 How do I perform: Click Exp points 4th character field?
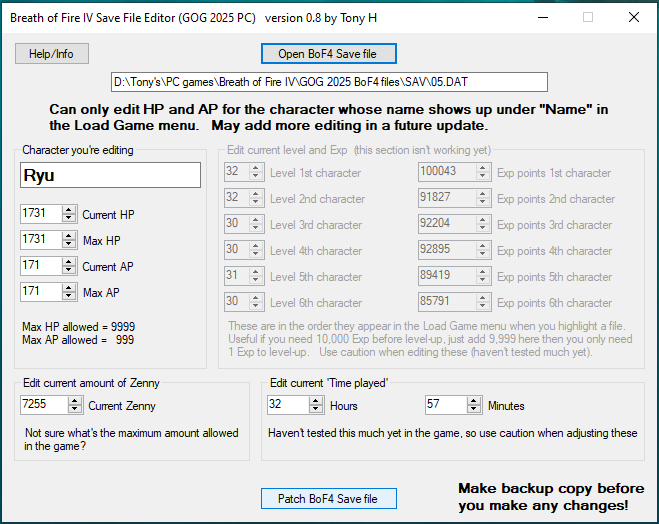pyautogui.click(x=455, y=250)
